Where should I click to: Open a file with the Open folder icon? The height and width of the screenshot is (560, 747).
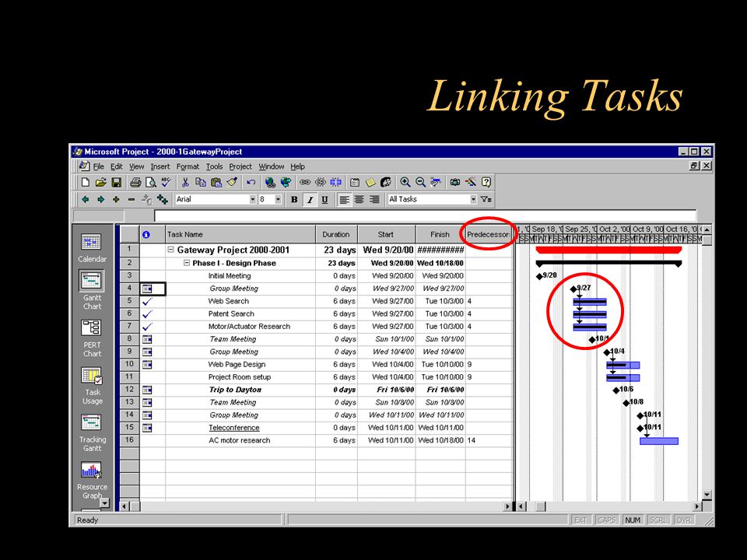[100, 182]
